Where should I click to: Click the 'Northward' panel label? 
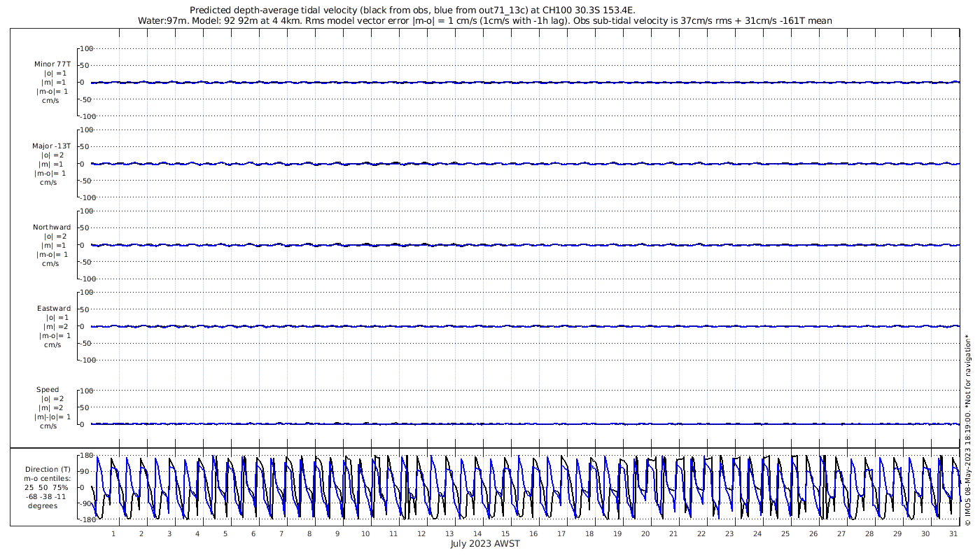click(x=52, y=227)
